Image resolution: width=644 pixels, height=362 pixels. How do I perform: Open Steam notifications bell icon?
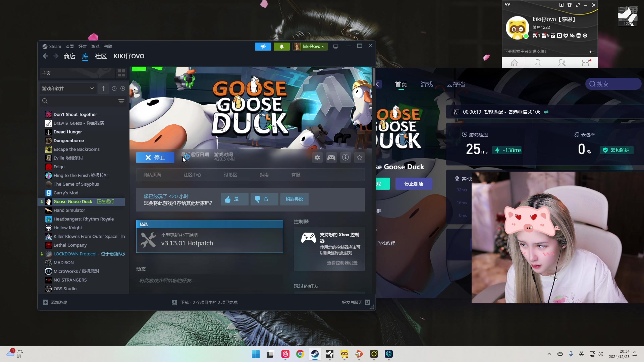282,47
